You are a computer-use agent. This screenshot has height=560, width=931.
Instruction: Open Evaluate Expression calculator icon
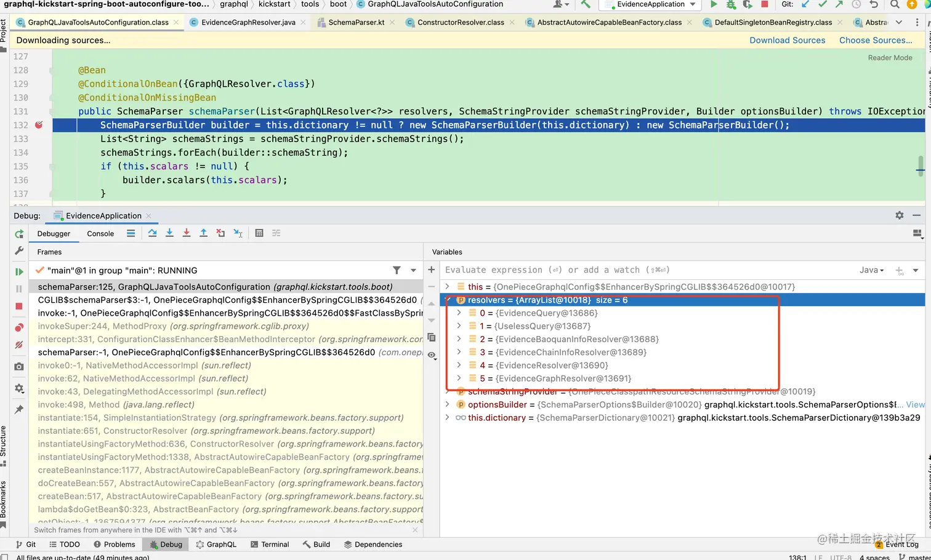[259, 233]
